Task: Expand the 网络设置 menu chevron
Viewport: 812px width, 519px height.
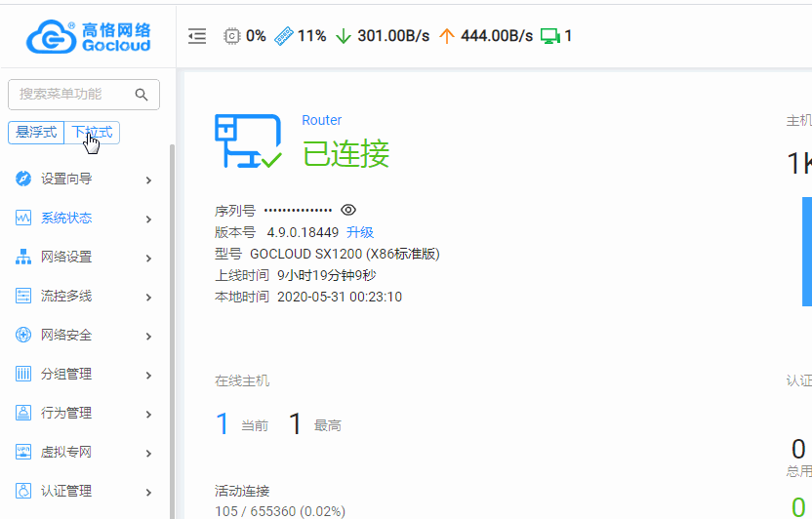Action: pos(148,258)
